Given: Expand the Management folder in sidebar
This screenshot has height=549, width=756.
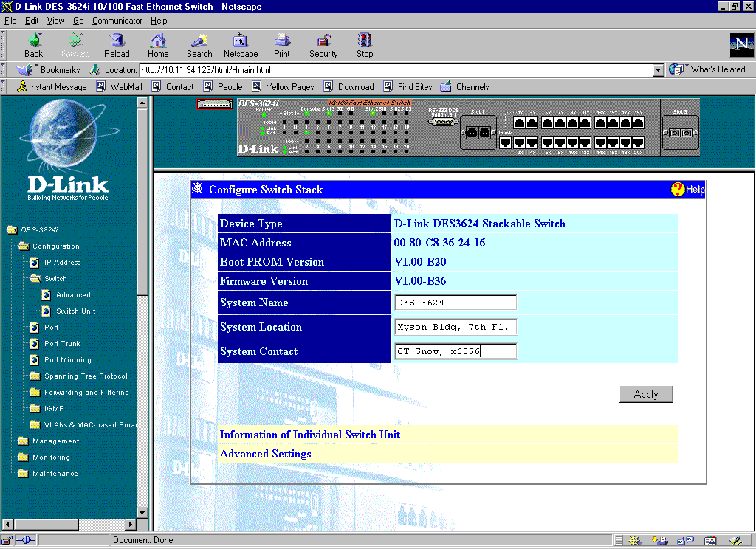Looking at the screenshot, I should pos(55,441).
